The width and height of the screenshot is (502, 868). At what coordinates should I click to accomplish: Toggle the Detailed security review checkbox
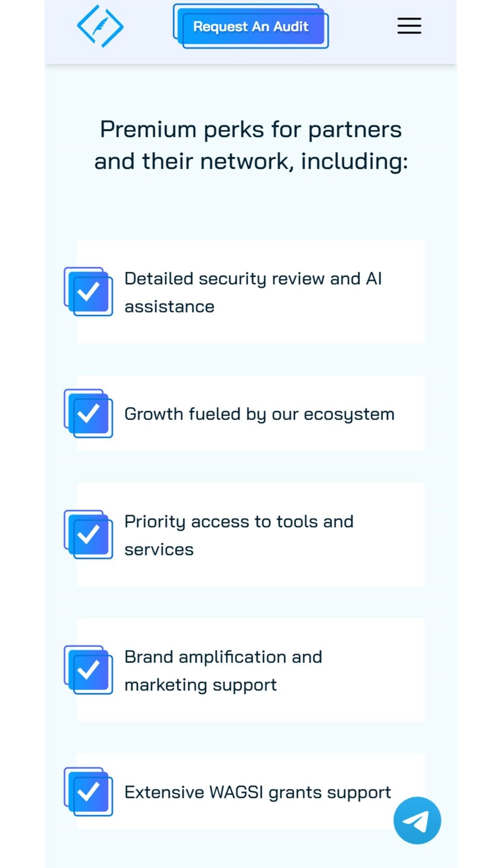[x=89, y=292]
